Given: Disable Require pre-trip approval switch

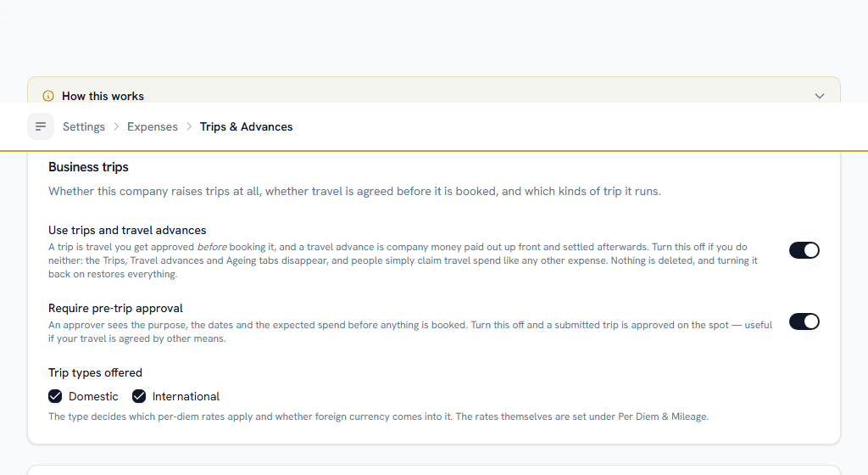Looking at the screenshot, I should [x=804, y=321].
